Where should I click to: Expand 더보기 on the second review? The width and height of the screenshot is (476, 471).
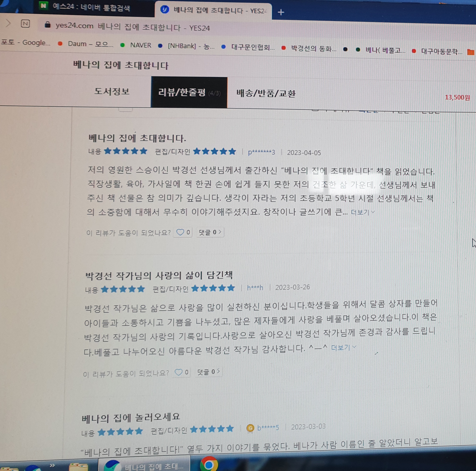[341, 347]
